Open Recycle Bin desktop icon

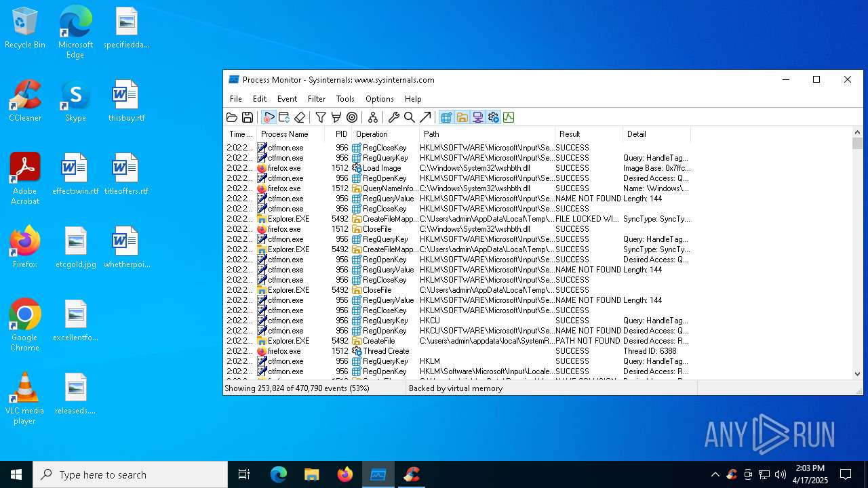[x=25, y=28]
